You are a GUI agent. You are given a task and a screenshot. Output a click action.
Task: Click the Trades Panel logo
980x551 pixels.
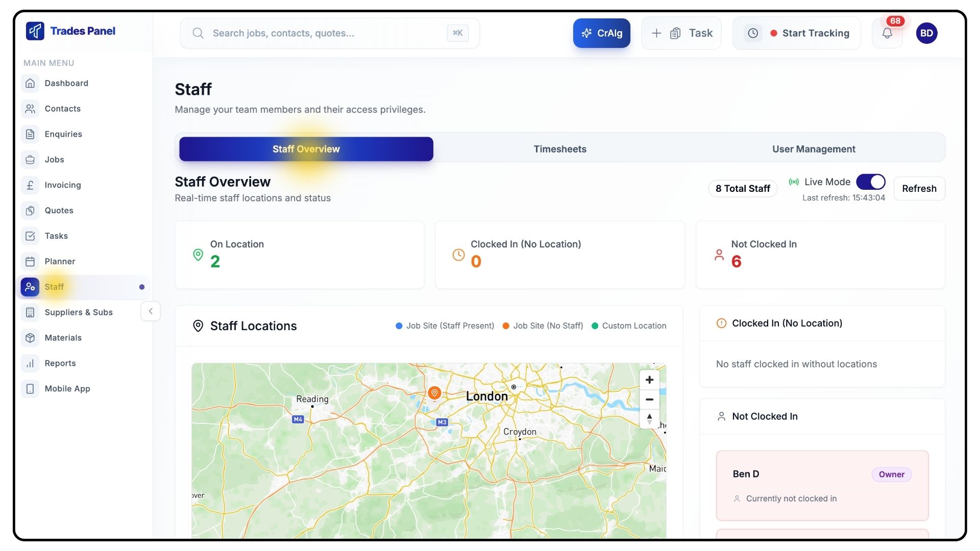(x=71, y=31)
